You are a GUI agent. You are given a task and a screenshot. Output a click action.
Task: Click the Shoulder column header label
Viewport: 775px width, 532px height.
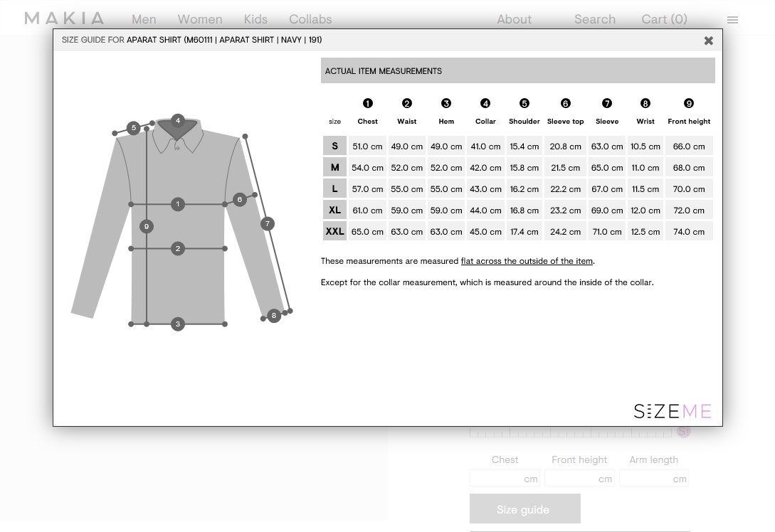pos(524,122)
